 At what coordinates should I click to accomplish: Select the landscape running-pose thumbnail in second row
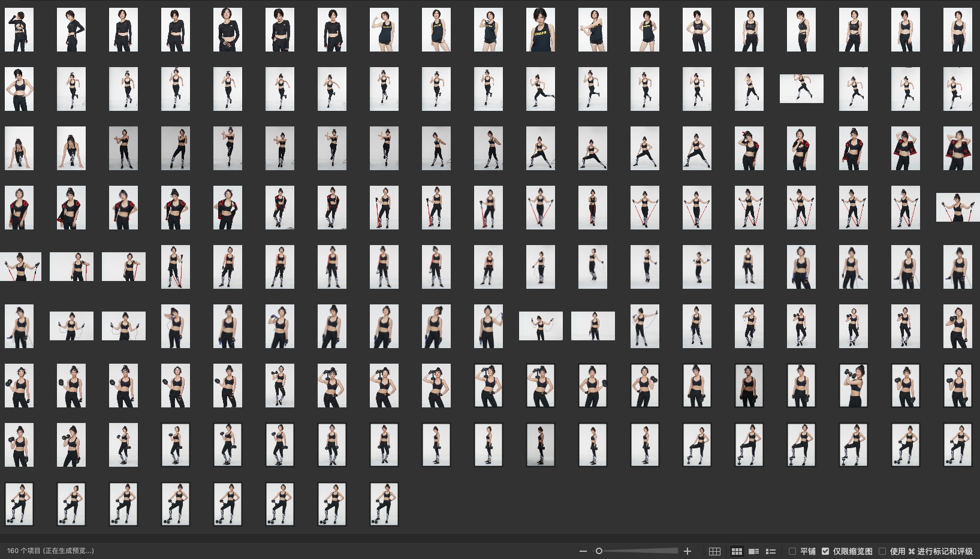801,89
